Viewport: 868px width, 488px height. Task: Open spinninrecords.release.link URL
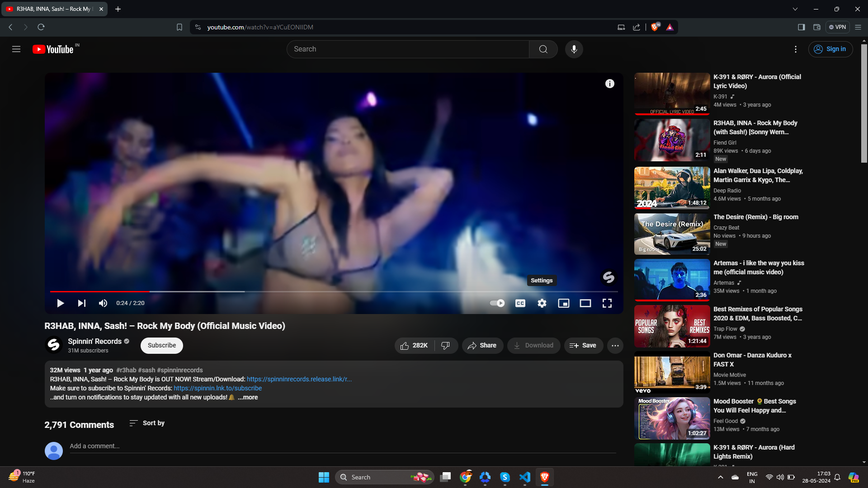(x=299, y=380)
